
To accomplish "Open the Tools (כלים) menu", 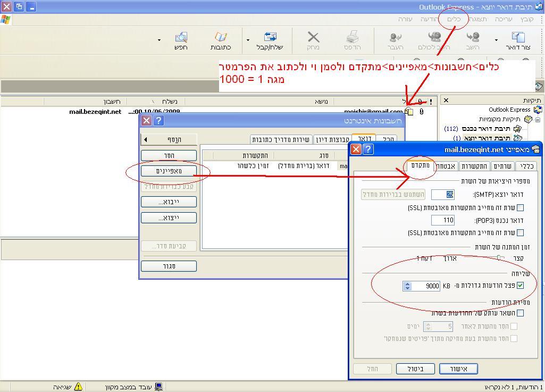I will pyautogui.click(x=454, y=19).
